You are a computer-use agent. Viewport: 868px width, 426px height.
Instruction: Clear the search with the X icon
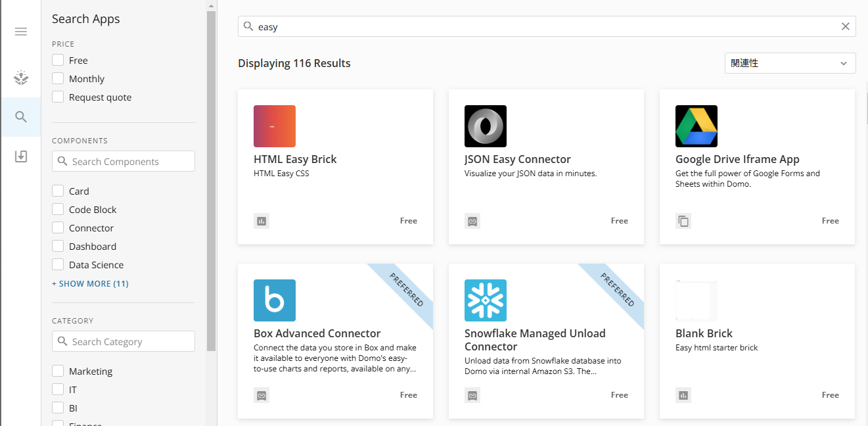coord(846,26)
